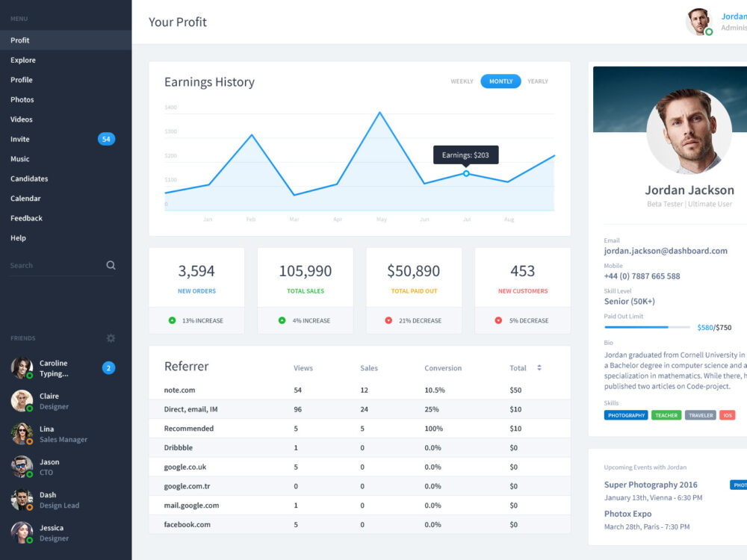Click the sidebar search magnifier icon
The height and width of the screenshot is (560, 747).
(x=111, y=265)
